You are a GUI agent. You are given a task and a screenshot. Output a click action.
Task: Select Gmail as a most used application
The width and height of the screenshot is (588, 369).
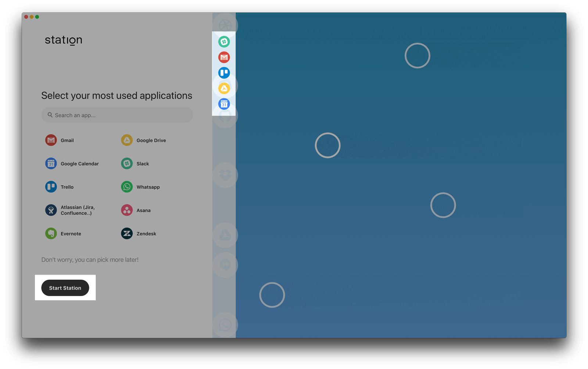click(x=51, y=140)
